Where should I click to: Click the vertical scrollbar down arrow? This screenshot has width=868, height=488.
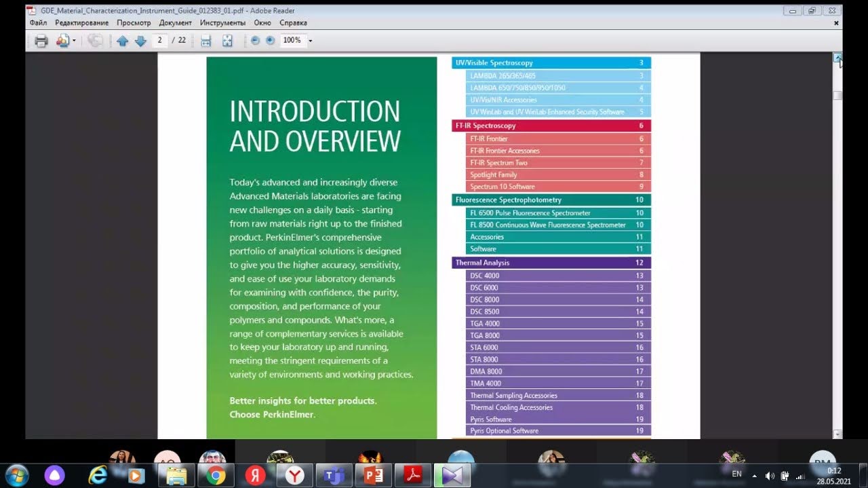tap(837, 434)
